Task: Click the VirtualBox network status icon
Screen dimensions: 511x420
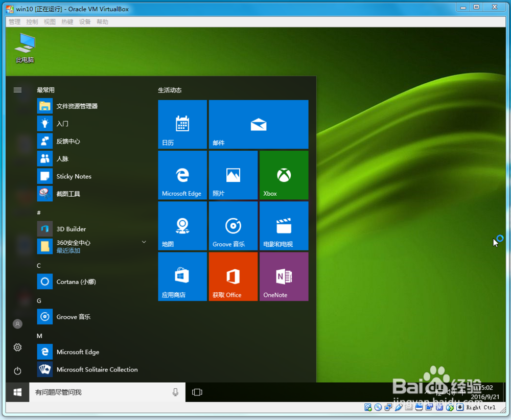Action: 388,407
